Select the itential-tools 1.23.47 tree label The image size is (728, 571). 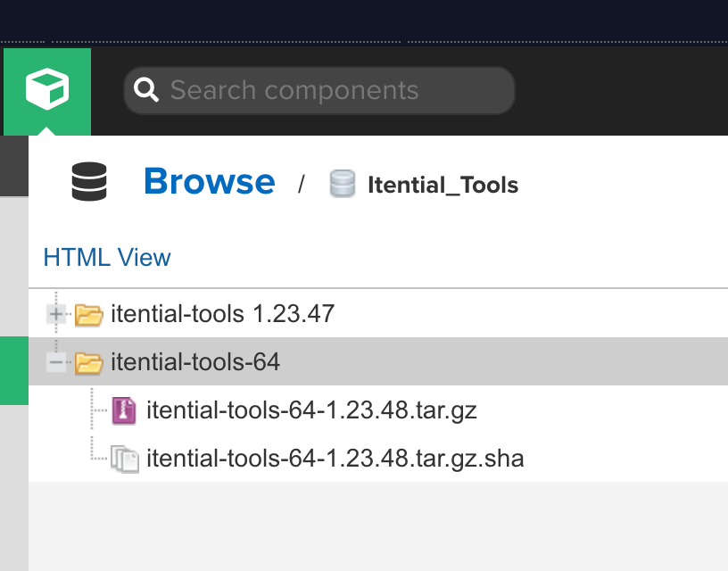point(222,314)
